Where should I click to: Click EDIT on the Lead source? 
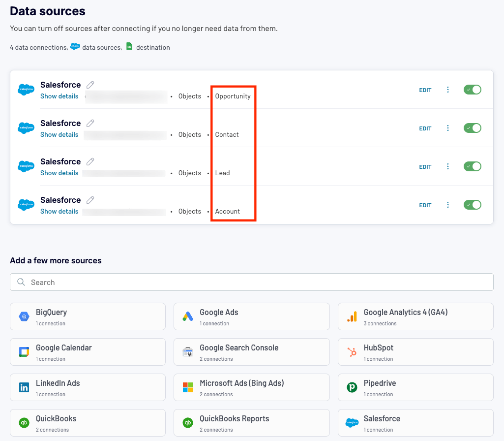(425, 167)
